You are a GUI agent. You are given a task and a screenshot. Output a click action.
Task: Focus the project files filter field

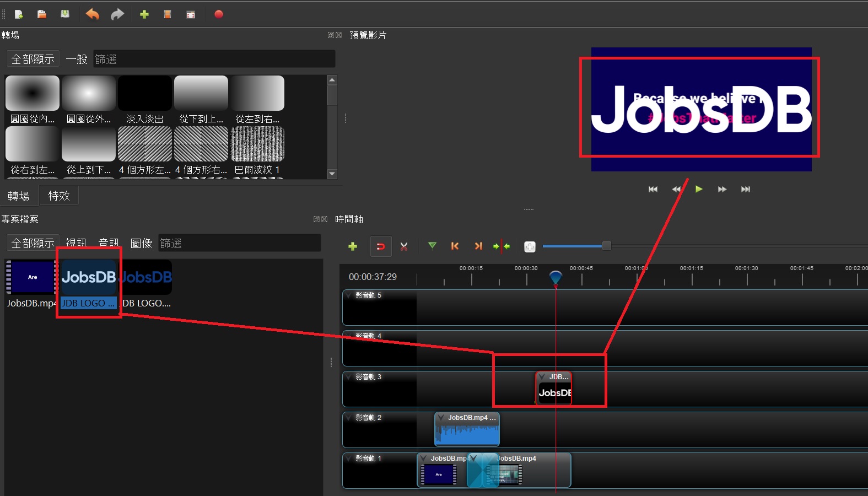click(x=239, y=243)
